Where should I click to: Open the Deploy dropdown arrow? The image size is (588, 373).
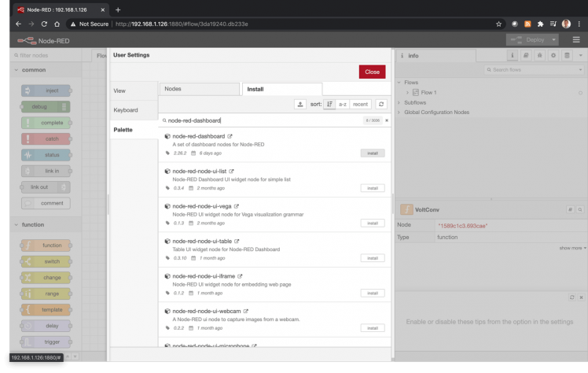[x=554, y=39]
